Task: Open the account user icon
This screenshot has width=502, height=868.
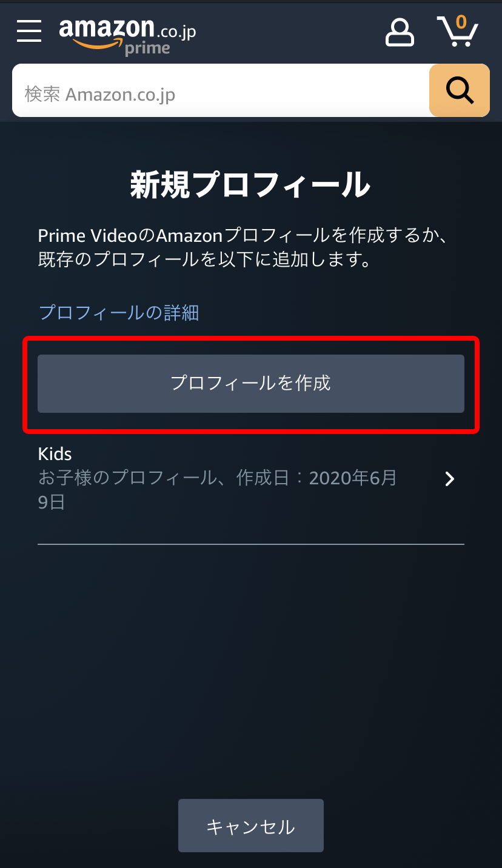Action: click(400, 32)
